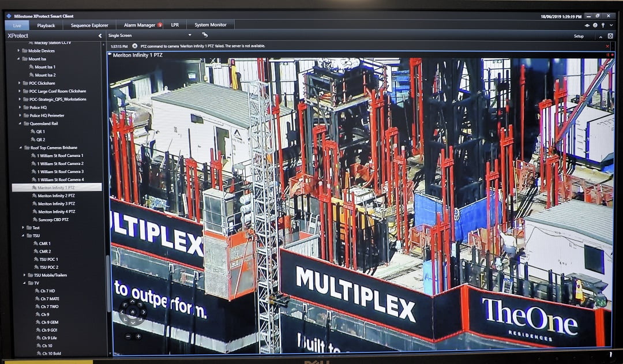Expand the Mobile Devices folder
Viewport: 623px width, 364px height.
(x=18, y=51)
